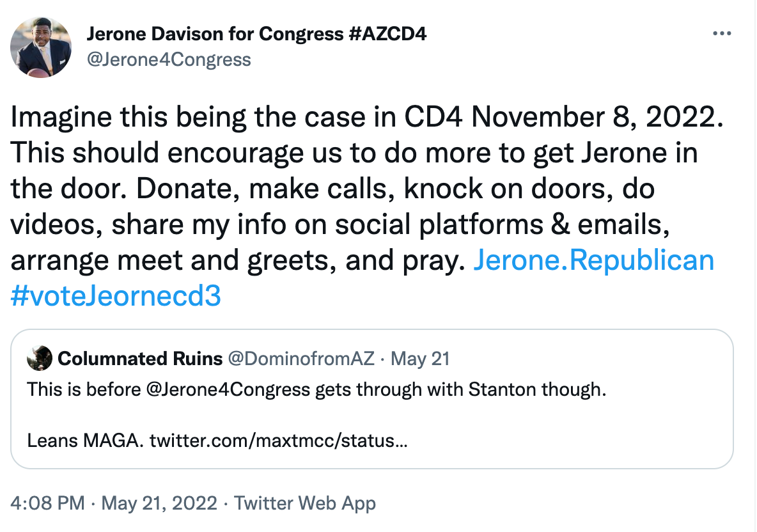Click the Twitter Web App source label
The width and height of the screenshot is (757, 532).
[305, 503]
